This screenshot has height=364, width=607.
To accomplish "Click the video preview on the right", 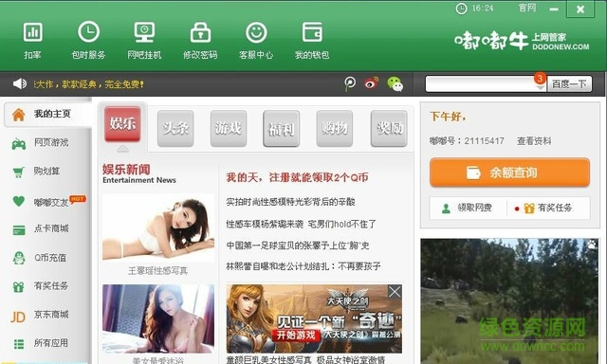I will pyautogui.click(x=509, y=300).
